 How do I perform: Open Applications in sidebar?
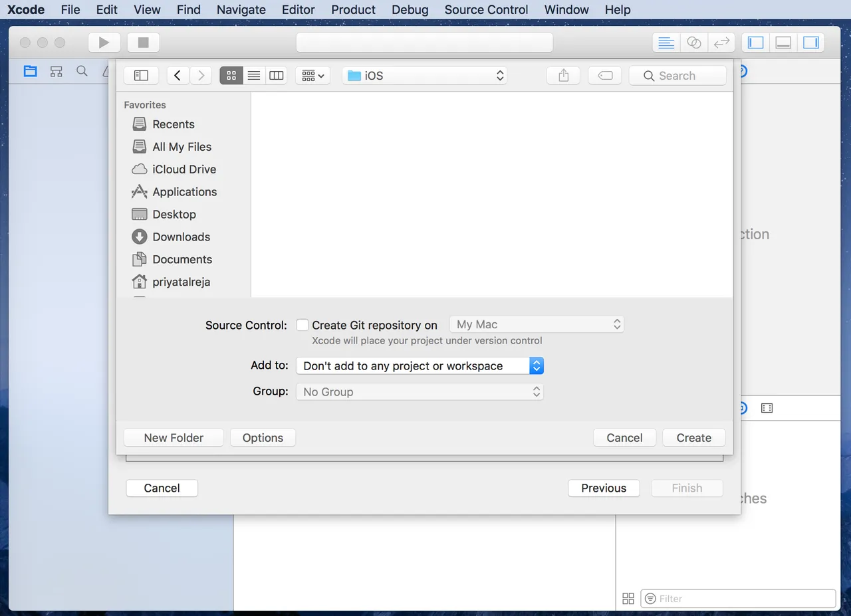click(175, 192)
